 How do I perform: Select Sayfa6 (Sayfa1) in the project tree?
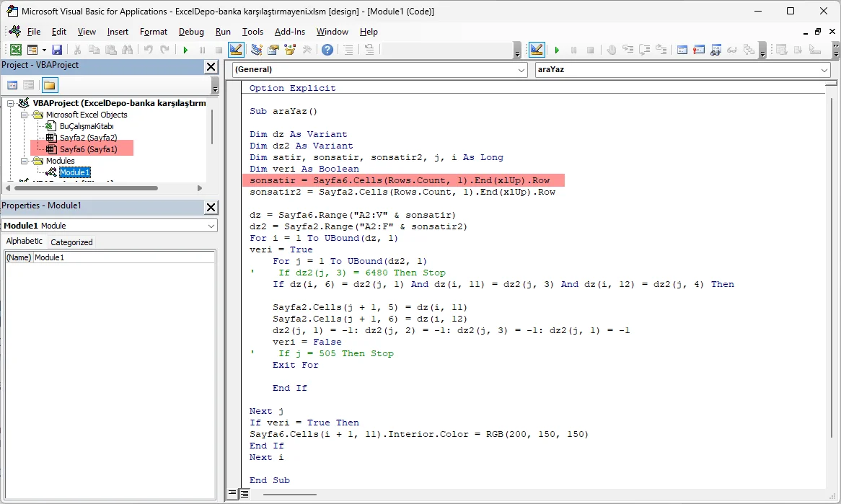(x=88, y=149)
